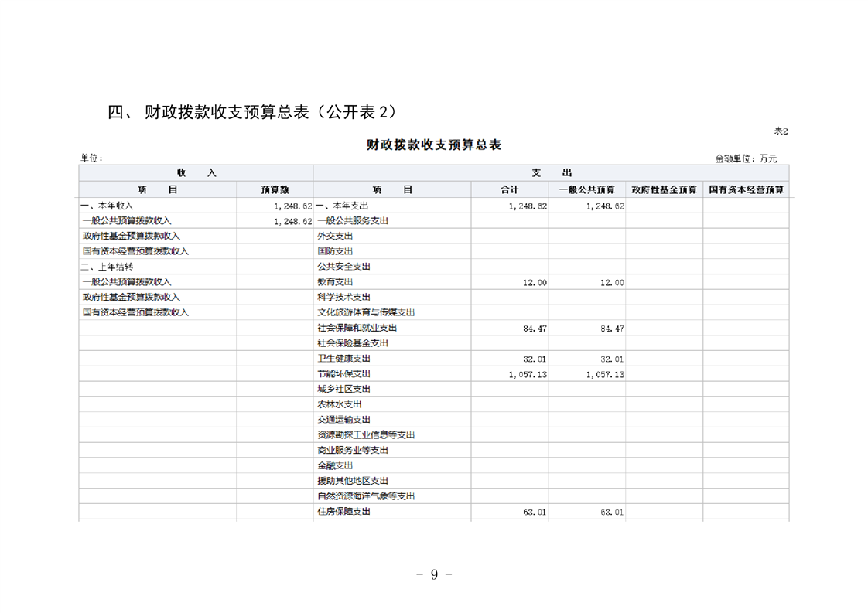Click the 社会保险基金支出 row label
868x613 pixels.
click(x=353, y=343)
